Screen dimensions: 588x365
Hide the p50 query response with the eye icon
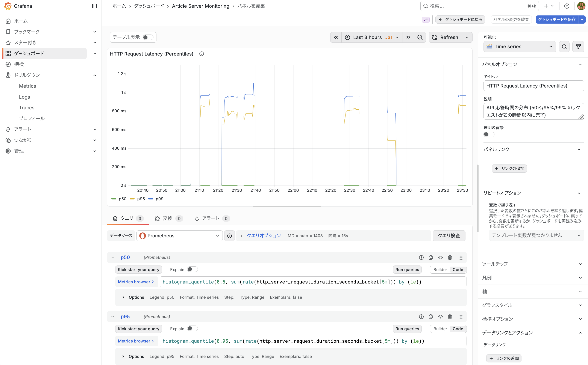click(440, 258)
